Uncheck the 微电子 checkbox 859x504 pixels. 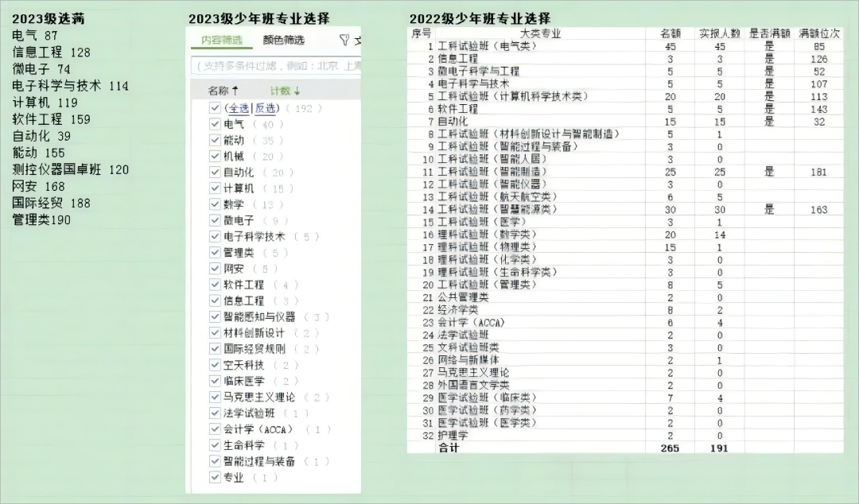click(214, 220)
